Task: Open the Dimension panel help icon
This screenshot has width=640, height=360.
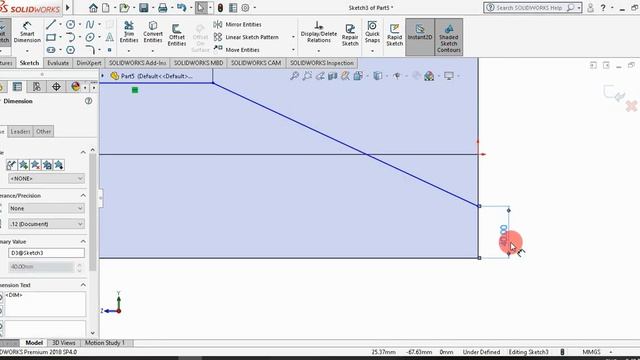Action: [x=88, y=101]
